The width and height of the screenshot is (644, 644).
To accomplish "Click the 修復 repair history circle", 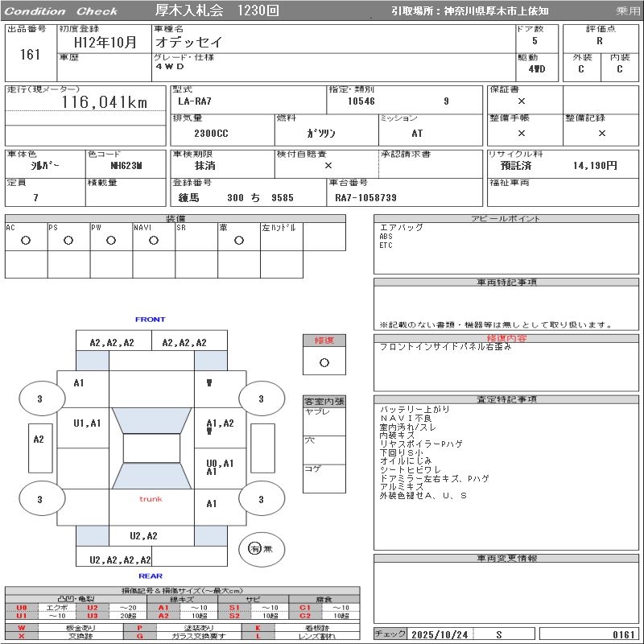I will pyautogui.click(x=324, y=362).
